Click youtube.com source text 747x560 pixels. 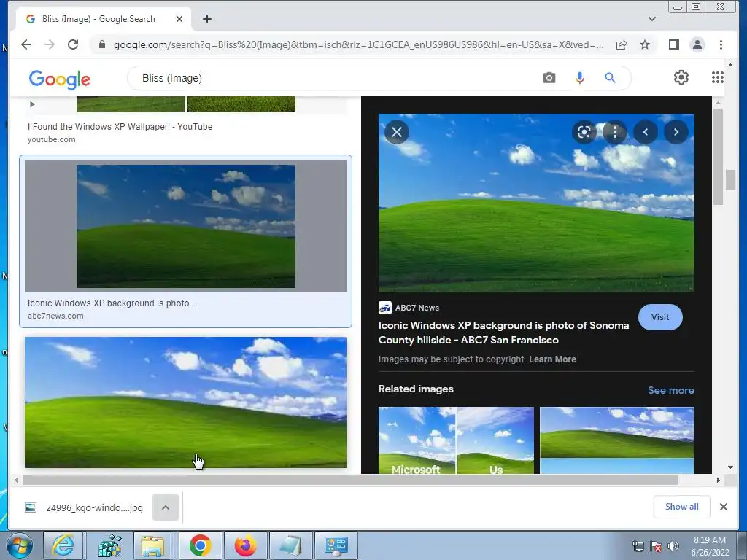(x=52, y=139)
